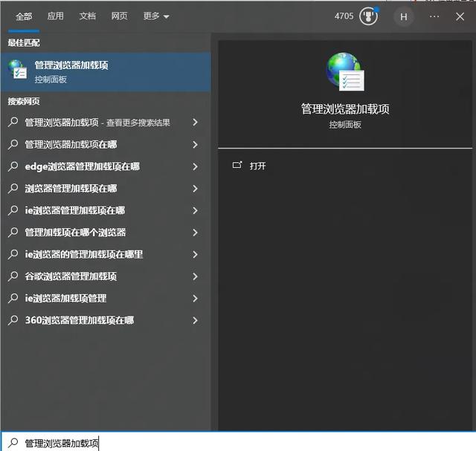Open the three-dot options menu
The height and width of the screenshot is (451, 476).
434,16
